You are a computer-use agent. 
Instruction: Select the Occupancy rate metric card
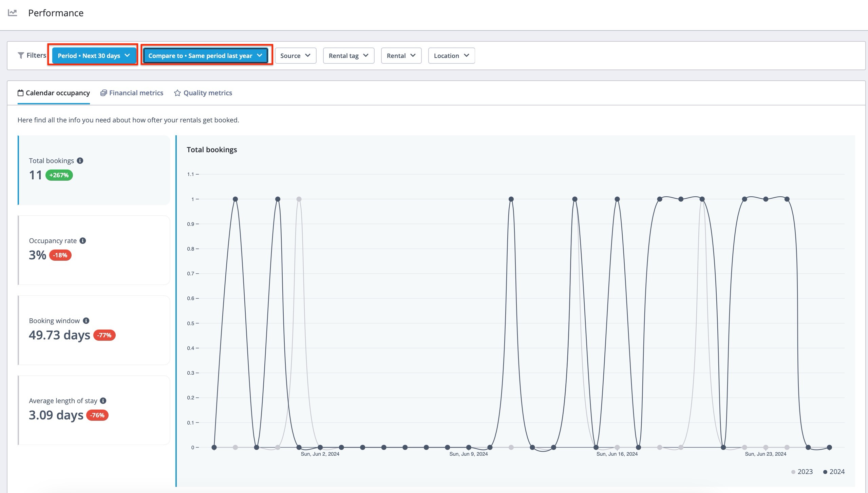tap(94, 250)
